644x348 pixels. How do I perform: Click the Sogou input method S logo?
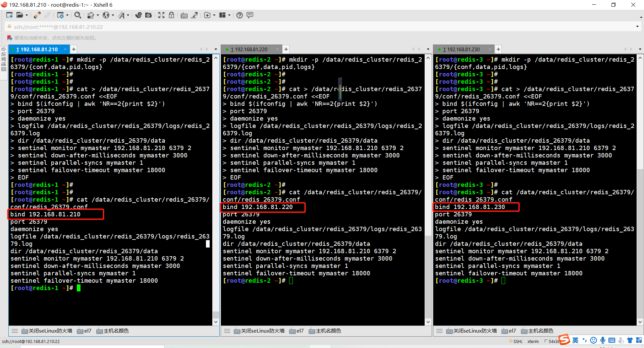[x=564, y=340]
